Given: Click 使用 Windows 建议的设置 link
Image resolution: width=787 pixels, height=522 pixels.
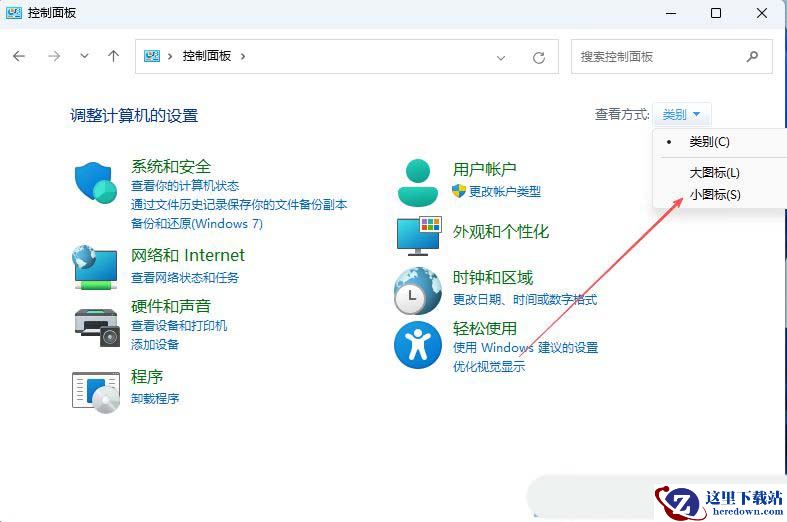Looking at the screenshot, I should (x=525, y=347).
